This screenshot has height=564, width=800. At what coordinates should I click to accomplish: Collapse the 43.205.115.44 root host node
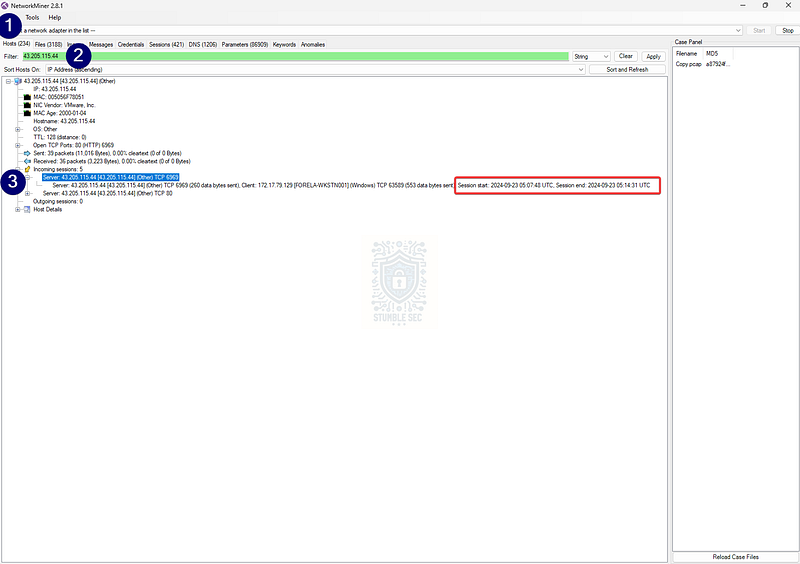tap(8, 81)
